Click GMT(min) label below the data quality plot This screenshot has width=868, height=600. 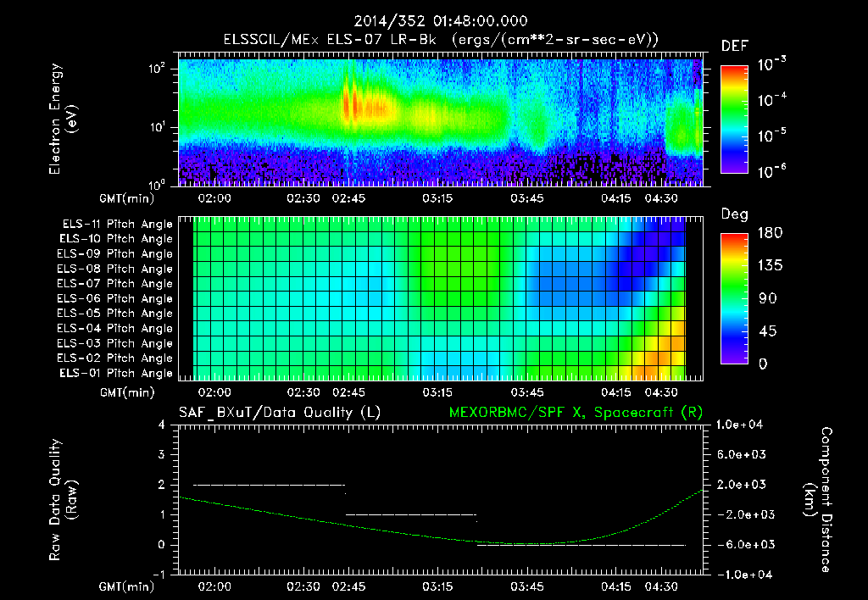click(x=127, y=587)
